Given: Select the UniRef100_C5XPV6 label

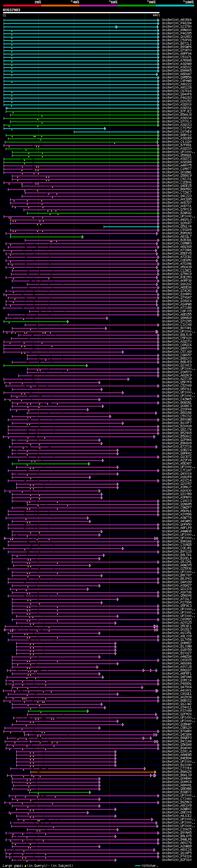Looking at the screenshot, I should pos(177,40).
